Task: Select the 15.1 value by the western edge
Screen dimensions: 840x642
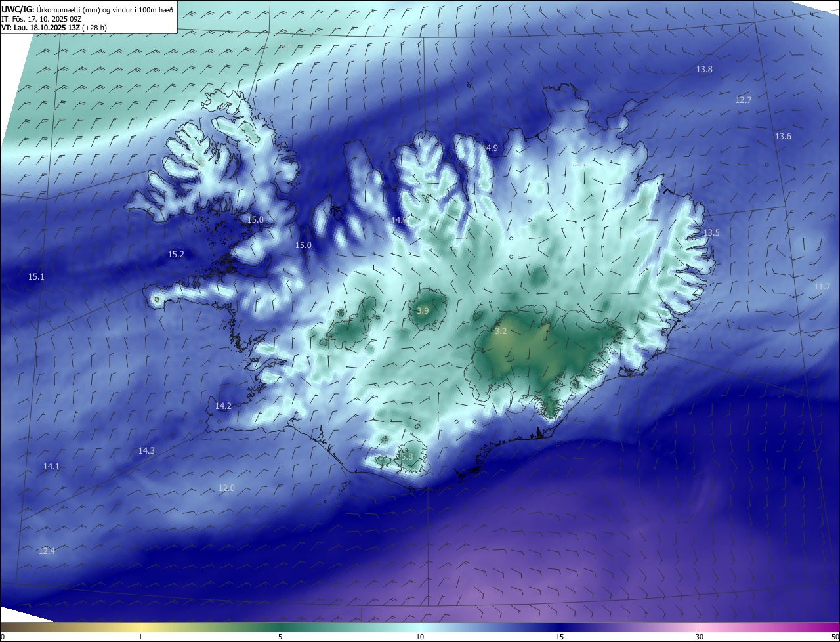Action: (x=36, y=277)
